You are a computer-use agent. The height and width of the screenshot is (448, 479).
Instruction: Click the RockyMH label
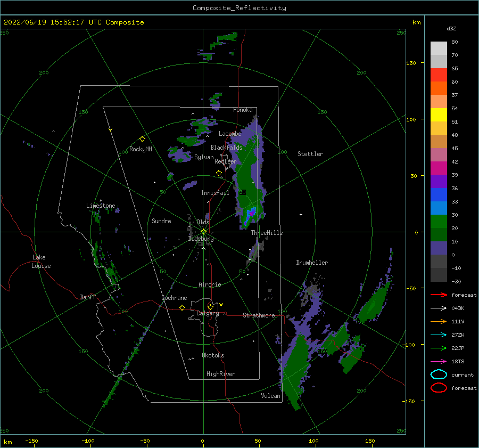pos(141,149)
